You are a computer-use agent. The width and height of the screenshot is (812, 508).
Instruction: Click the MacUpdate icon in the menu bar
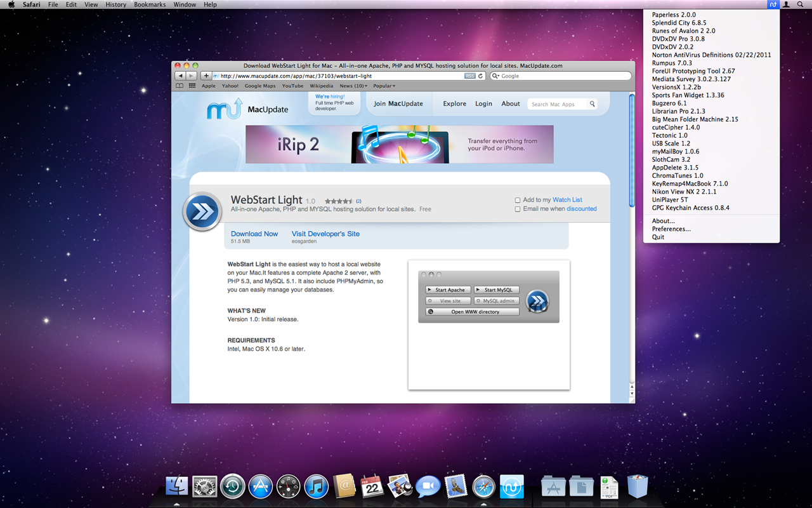[x=773, y=4]
